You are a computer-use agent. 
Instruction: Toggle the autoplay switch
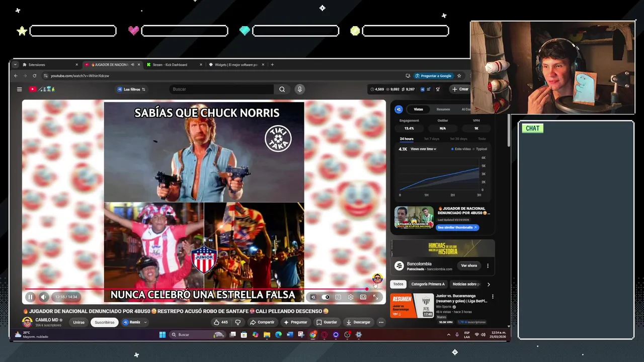pyautogui.click(x=326, y=297)
